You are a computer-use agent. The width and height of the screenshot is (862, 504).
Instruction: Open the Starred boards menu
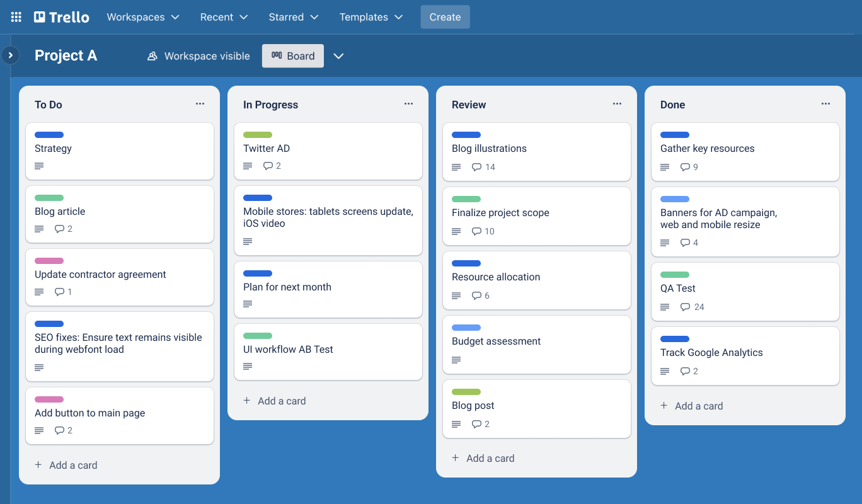pyautogui.click(x=293, y=17)
